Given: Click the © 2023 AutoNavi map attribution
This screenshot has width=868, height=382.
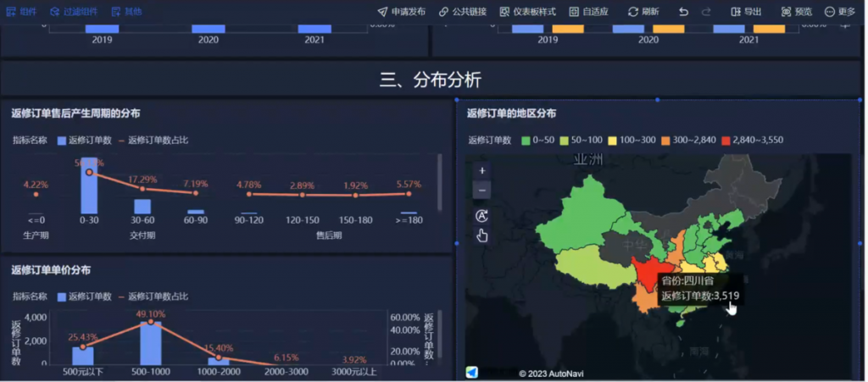Looking at the screenshot, I should coord(551,374).
